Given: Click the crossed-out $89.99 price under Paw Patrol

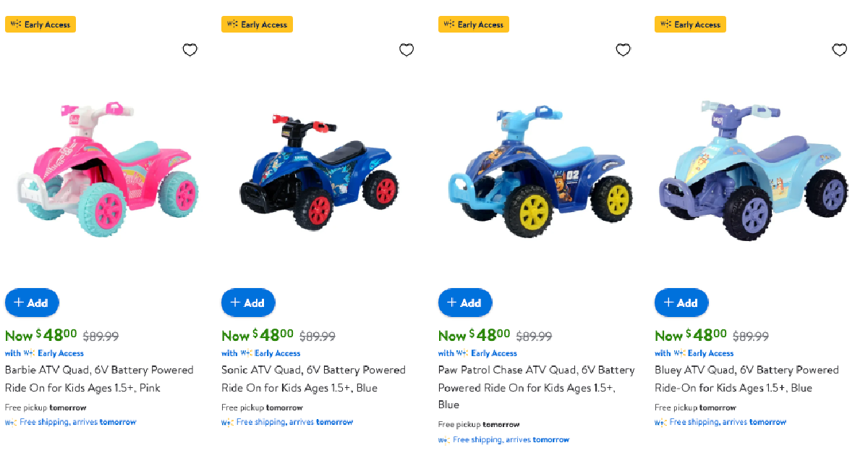Looking at the screenshot, I should (535, 336).
